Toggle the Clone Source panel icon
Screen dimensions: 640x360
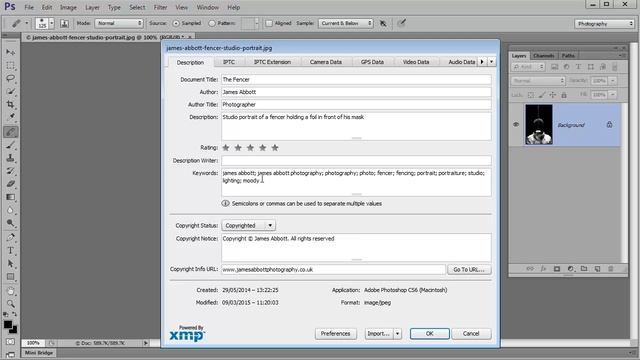coord(64,23)
